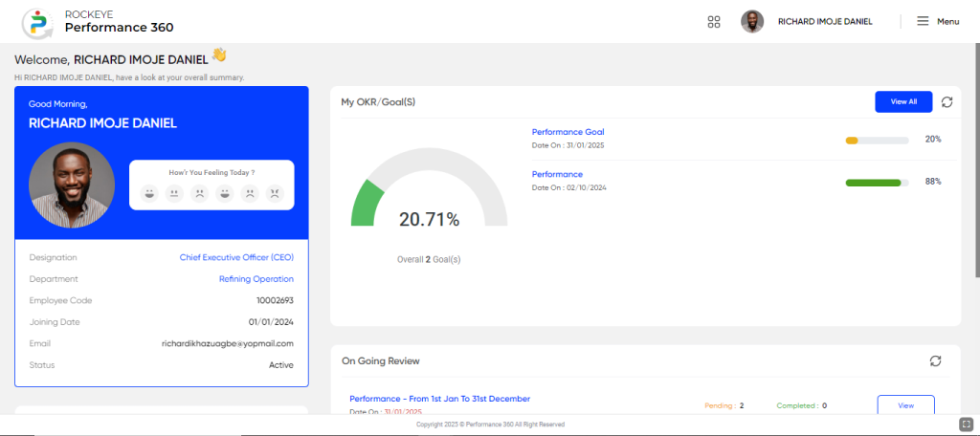
Task: Select the happy face beside the neutral face
Action: 148,193
